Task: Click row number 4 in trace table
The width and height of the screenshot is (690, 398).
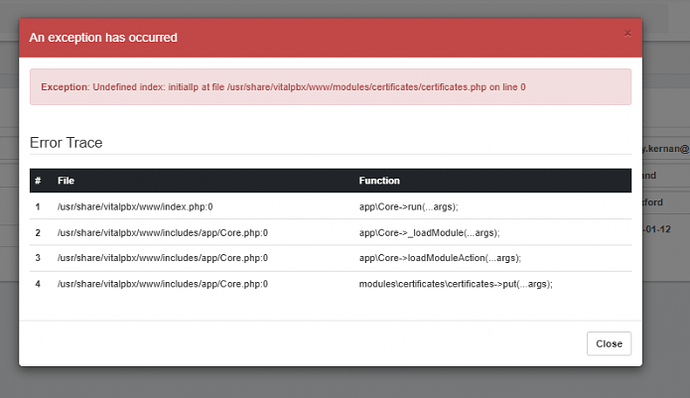Action: [38, 284]
